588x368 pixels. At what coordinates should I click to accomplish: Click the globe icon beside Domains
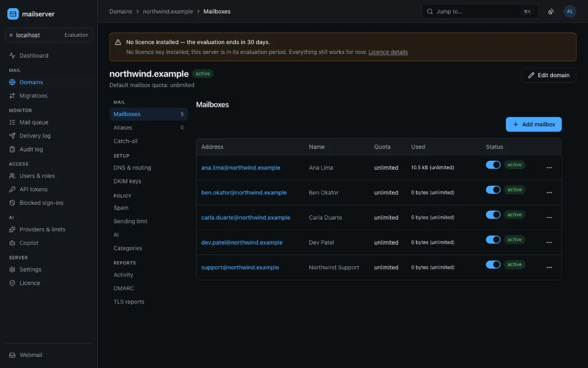pos(12,82)
